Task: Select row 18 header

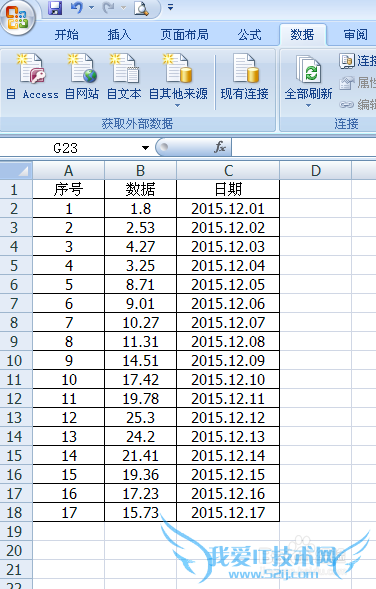Action: coord(17,512)
